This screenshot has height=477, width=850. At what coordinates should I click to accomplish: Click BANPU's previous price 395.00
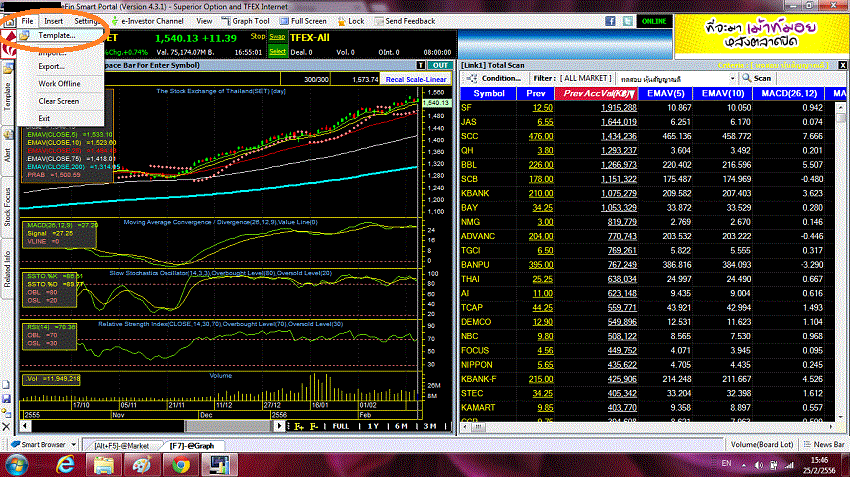tap(541, 265)
